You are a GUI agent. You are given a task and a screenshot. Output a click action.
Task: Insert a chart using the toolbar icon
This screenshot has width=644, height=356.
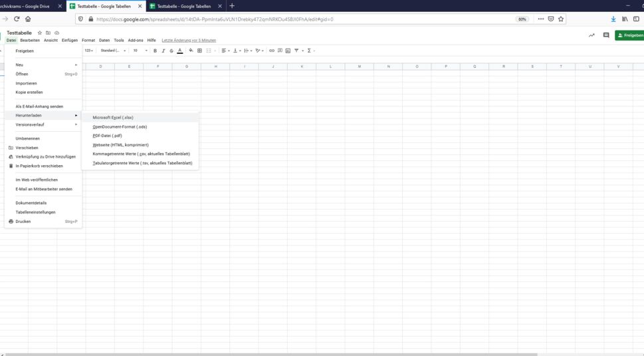(288, 51)
